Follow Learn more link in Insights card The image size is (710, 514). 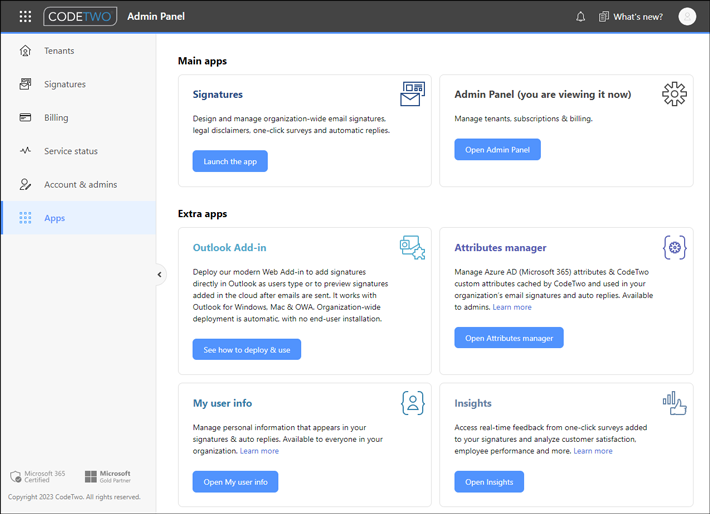[x=593, y=451]
